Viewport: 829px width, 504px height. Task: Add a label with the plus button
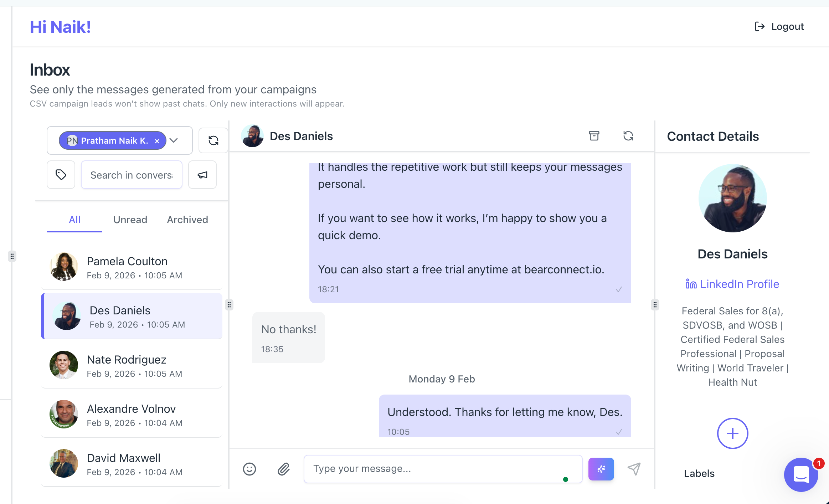[x=732, y=433]
